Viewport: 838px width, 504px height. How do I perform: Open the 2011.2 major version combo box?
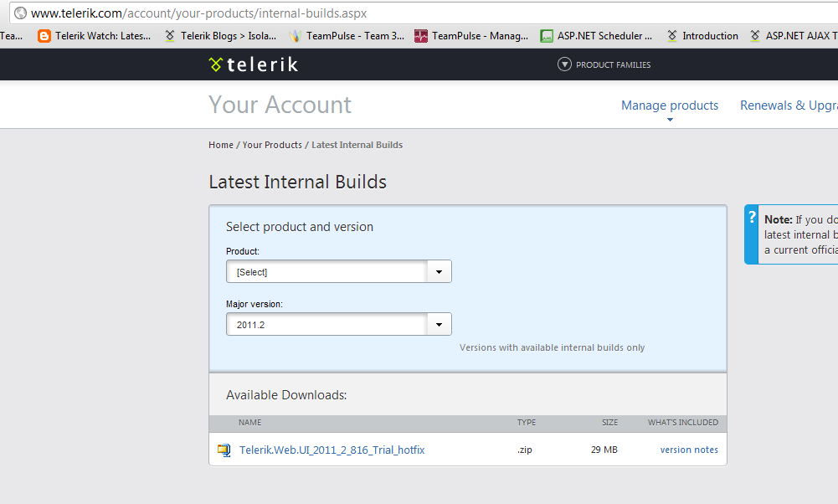339,325
